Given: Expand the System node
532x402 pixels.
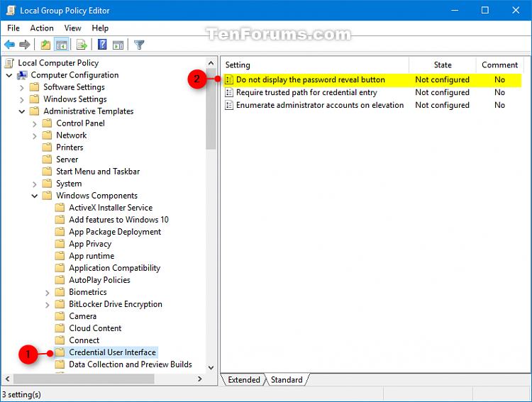Looking at the screenshot, I should 35,184.
